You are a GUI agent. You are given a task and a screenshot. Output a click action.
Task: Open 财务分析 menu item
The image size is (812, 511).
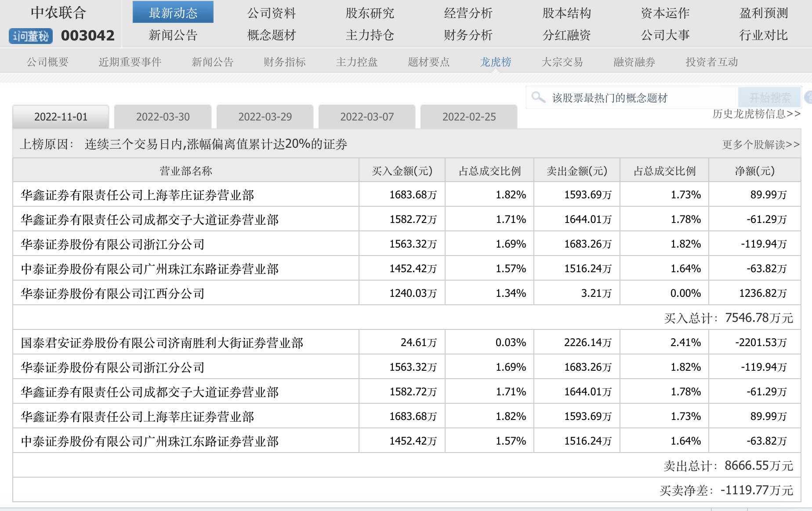pyautogui.click(x=468, y=35)
